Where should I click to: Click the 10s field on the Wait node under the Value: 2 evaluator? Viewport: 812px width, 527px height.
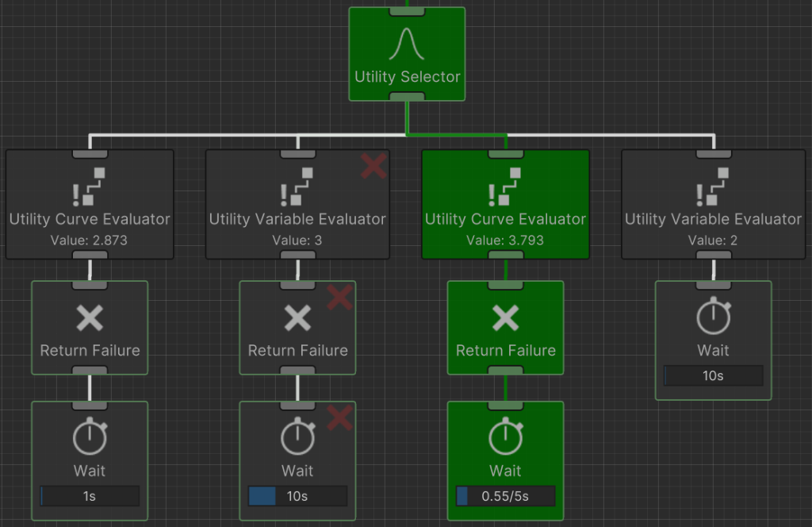(713, 375)
